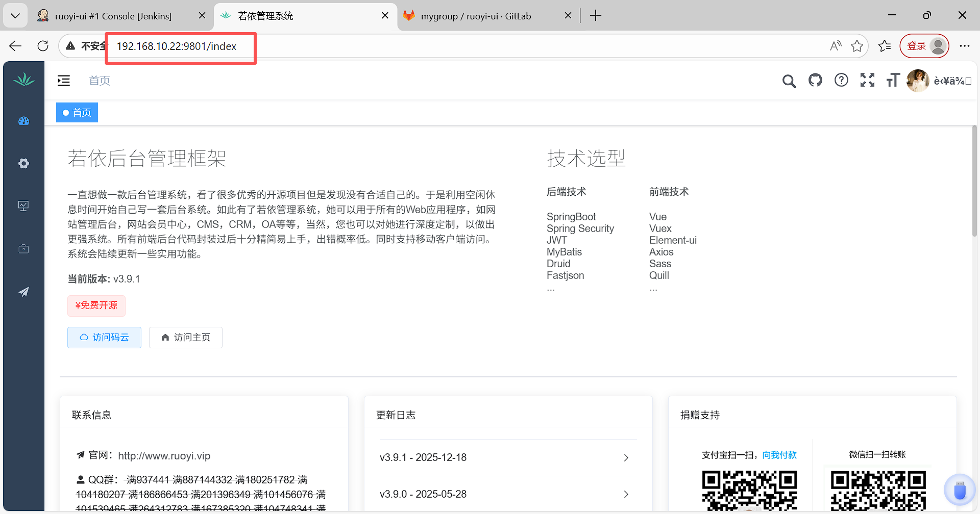This screenshot has width=980, height=514.
Task: Open a new browser tab
Action: click(x=596, y=16)
